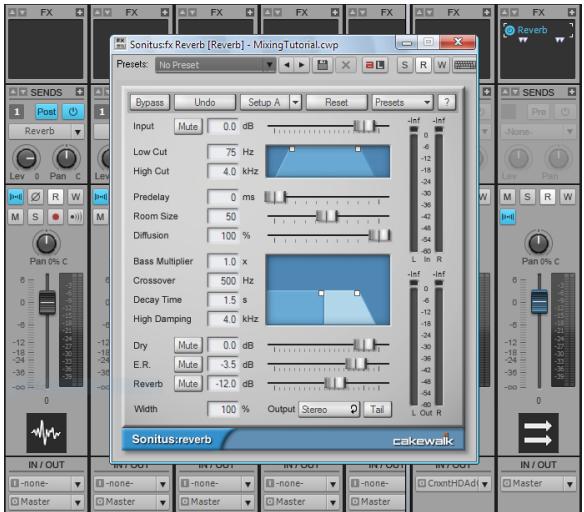
Task: Click the Decay Time value field
Action: pos(223,300)
